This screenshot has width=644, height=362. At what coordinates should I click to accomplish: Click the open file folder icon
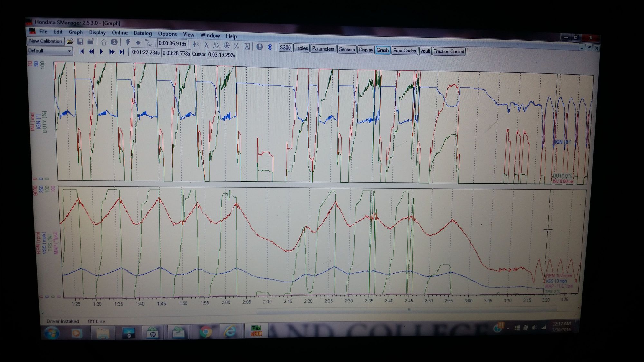tap(70, 42)
